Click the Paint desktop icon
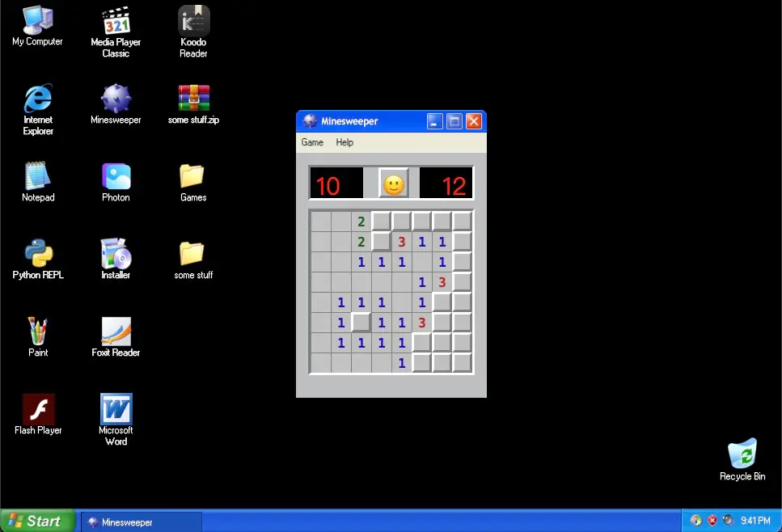The width and height of the screenshot is (782, 532). pos(38,337)
